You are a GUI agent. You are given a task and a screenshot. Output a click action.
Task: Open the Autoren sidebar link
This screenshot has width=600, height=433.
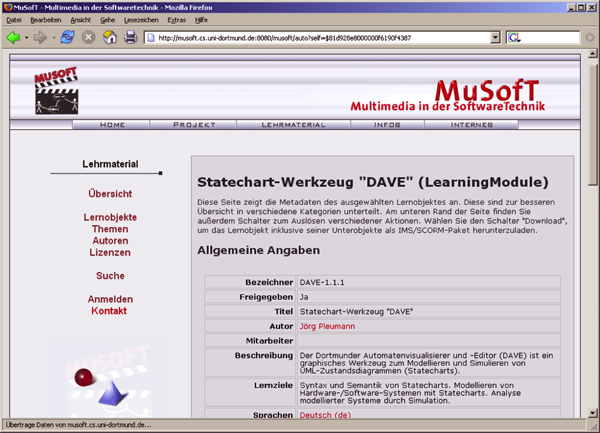[x=110, y=241]
